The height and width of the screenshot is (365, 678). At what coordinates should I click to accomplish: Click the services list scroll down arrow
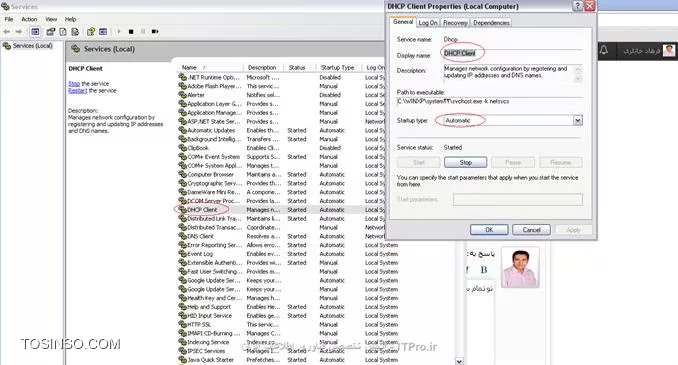tap(459, 361)
